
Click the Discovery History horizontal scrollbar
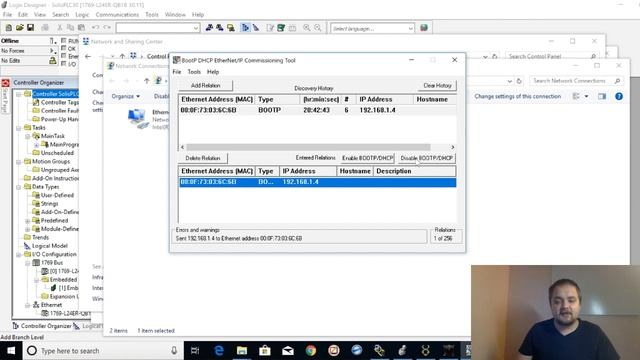(308, 147)
